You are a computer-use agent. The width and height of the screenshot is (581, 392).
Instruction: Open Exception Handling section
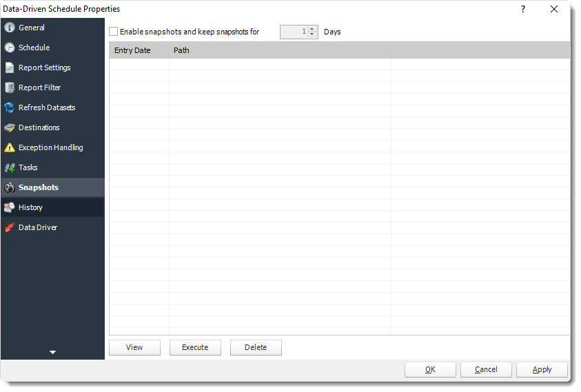[52, 147]
